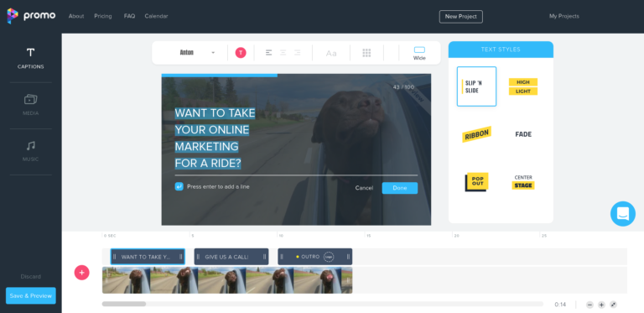Viewport: 644px width, 313px height.
Task: Open the text position grid icon
Action: point(366,53)
